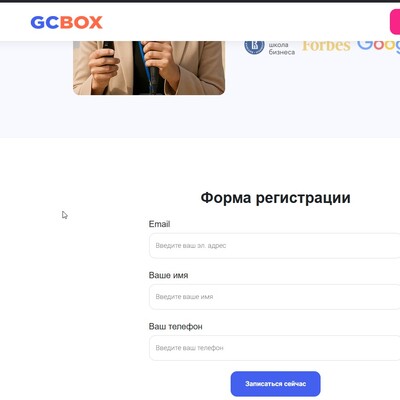Focus the 'Введите ваше имя' input
The width and height of the screenshot is (400, 400).
[x=274, y=297]
